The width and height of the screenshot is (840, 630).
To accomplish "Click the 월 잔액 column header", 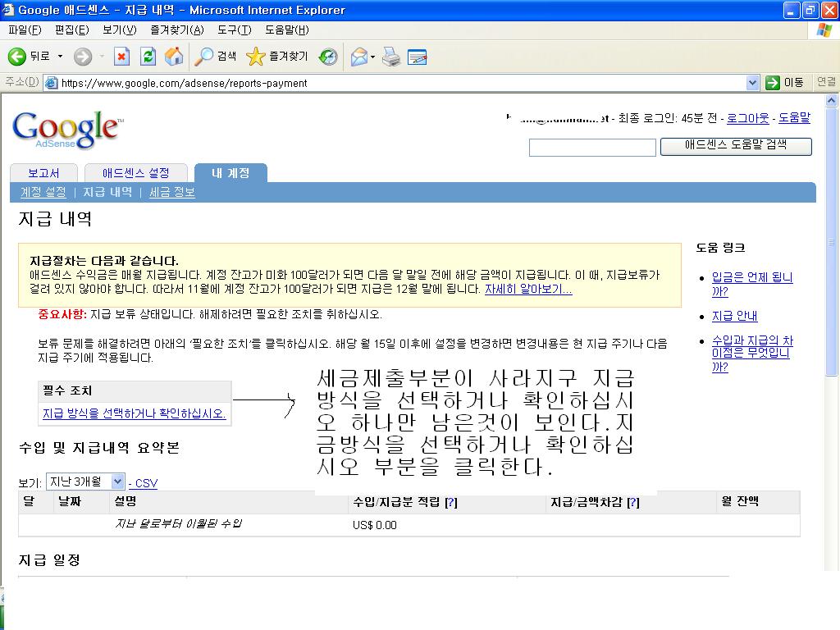I will [740, 501].
